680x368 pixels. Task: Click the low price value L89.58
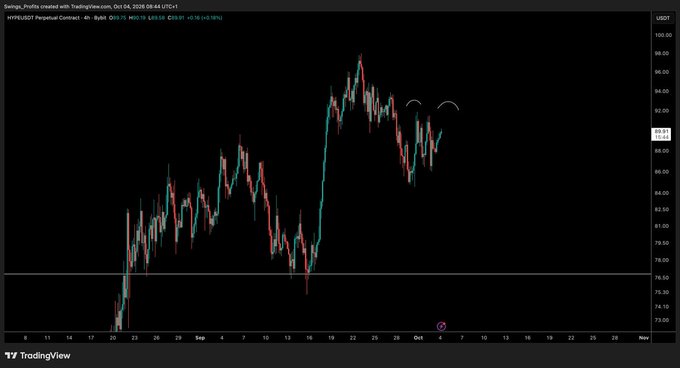[156, 18]
